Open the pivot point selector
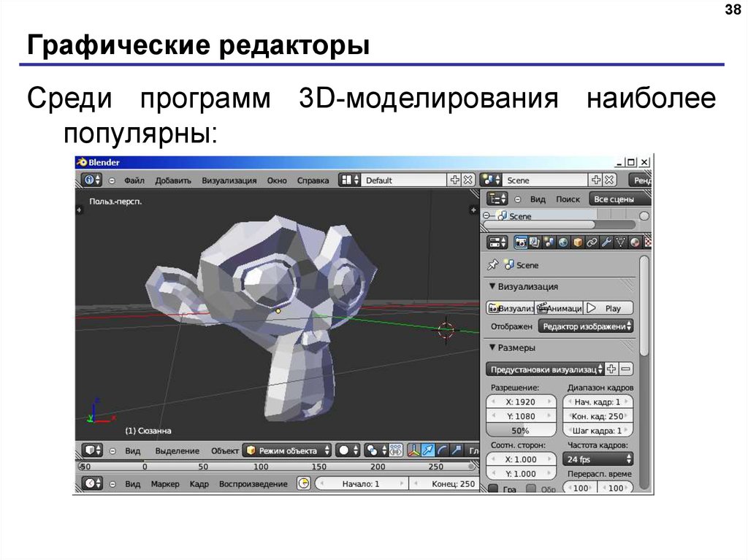This screenshot has height=560, width=748. click(x=376, y=450)
